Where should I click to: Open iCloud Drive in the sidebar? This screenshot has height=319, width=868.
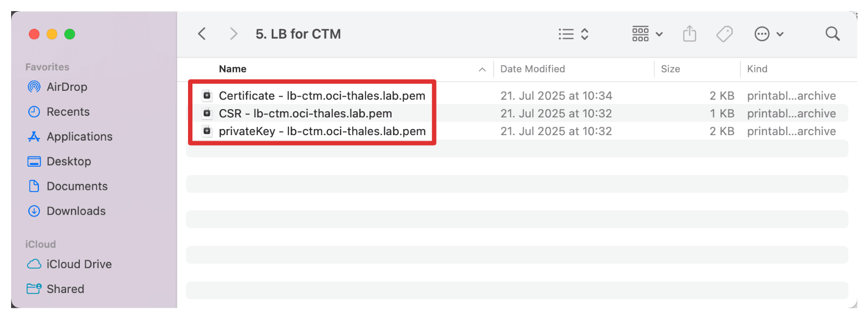(70, 264)
